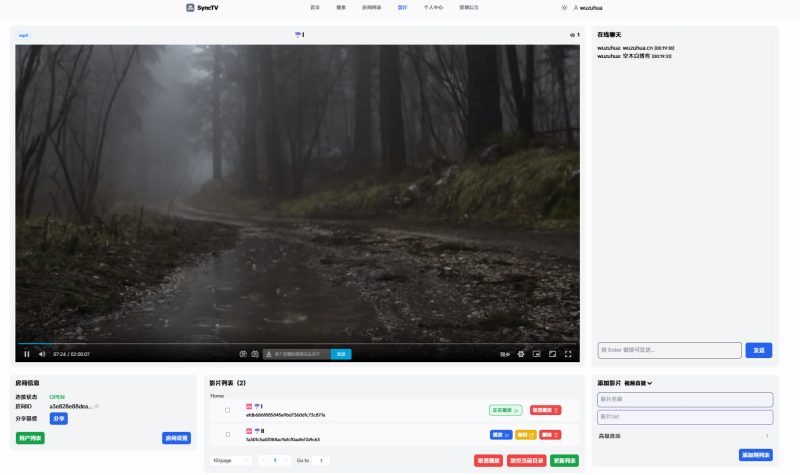Click the 正在播放 now playing button for movie I
800x475 pixels.
pos(506,410)
